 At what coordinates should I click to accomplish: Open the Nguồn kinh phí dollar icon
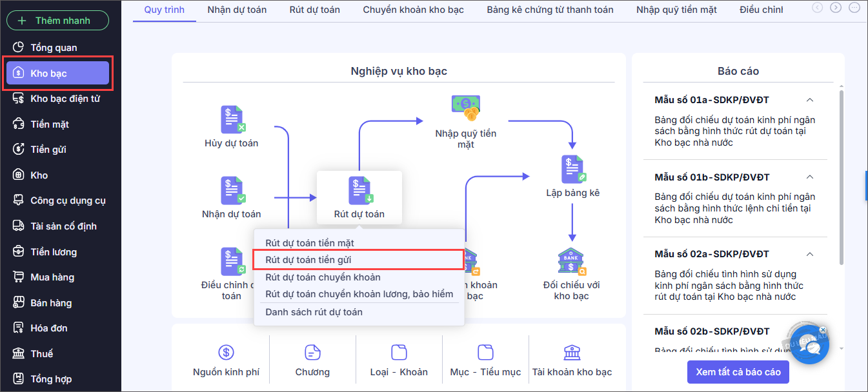(x=226, y=352)
